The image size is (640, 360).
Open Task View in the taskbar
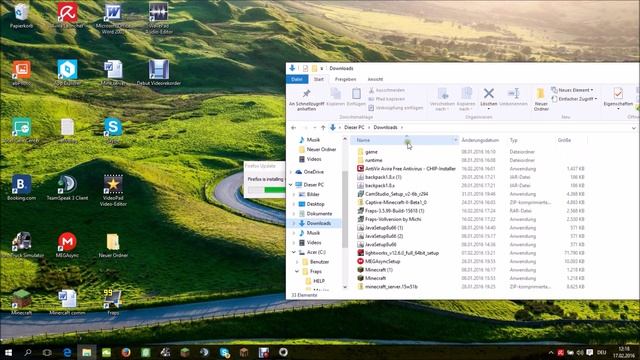pyautogui.click(x=47, y=352)
